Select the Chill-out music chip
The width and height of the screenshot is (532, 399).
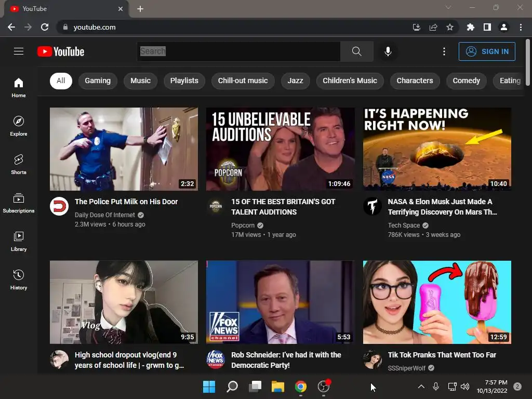click(243, 81)
